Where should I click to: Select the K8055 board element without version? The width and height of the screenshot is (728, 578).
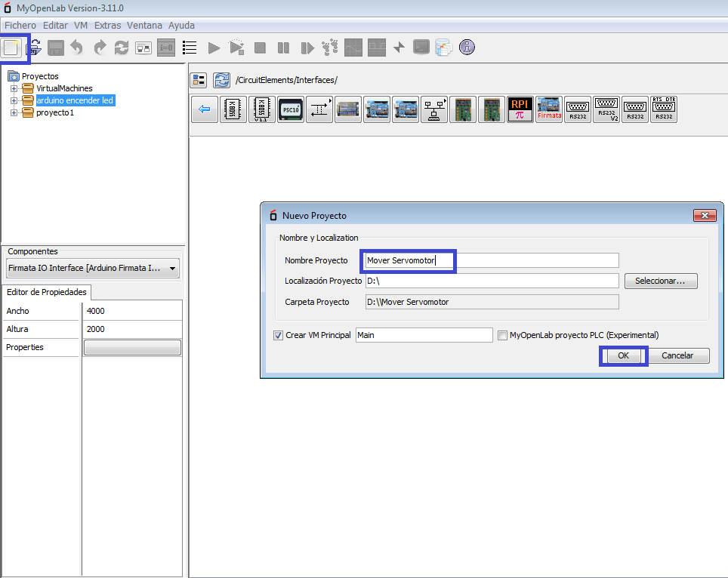(233, 109)
